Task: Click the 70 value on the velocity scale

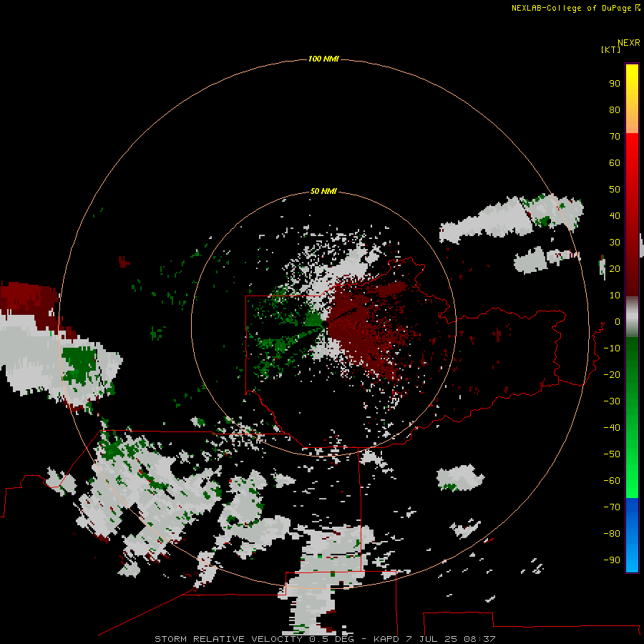Action: click(x=615, y=137)
